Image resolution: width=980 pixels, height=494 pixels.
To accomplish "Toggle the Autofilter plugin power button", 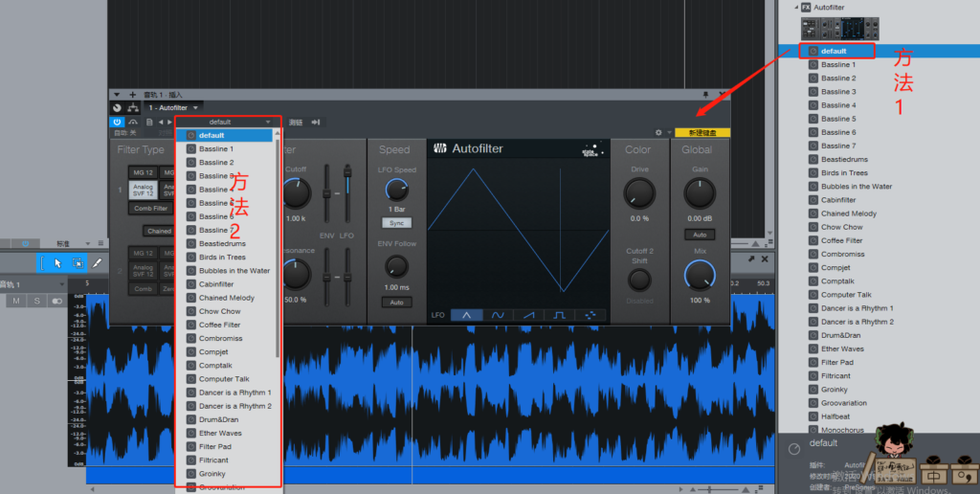I will [117, 122].
